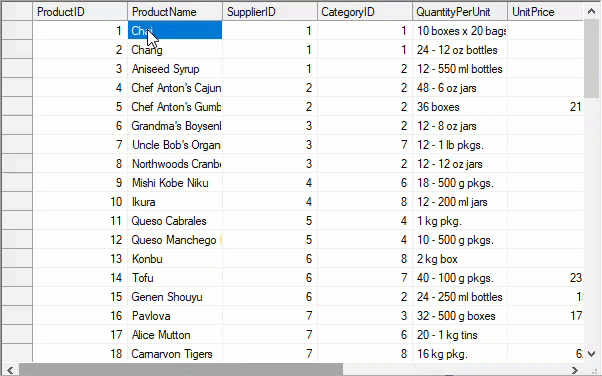Select the 12 - 550 ml bottles cell
Image resolution: width=602 pixels, height=376 pixels.
pos(460,68)
